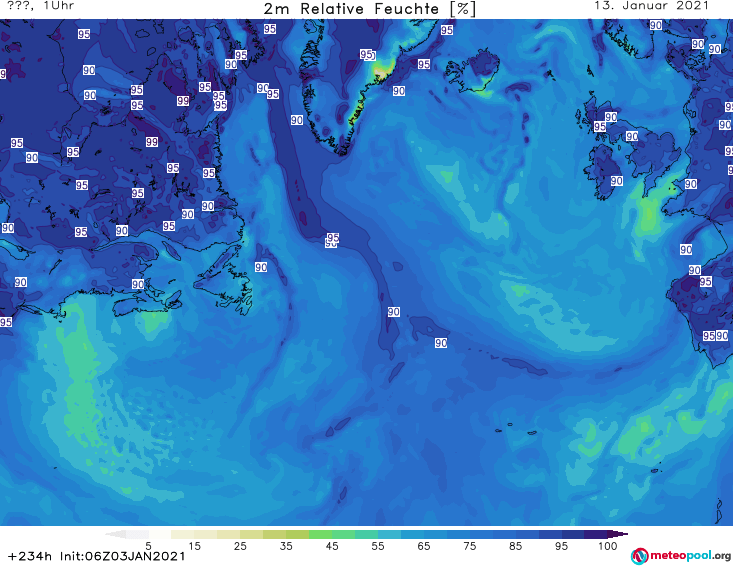The height and width of the screenshot is (566, 733).
Task: Pick the dark purple arrow end of colorbar
Action: [x=618, y=534]
